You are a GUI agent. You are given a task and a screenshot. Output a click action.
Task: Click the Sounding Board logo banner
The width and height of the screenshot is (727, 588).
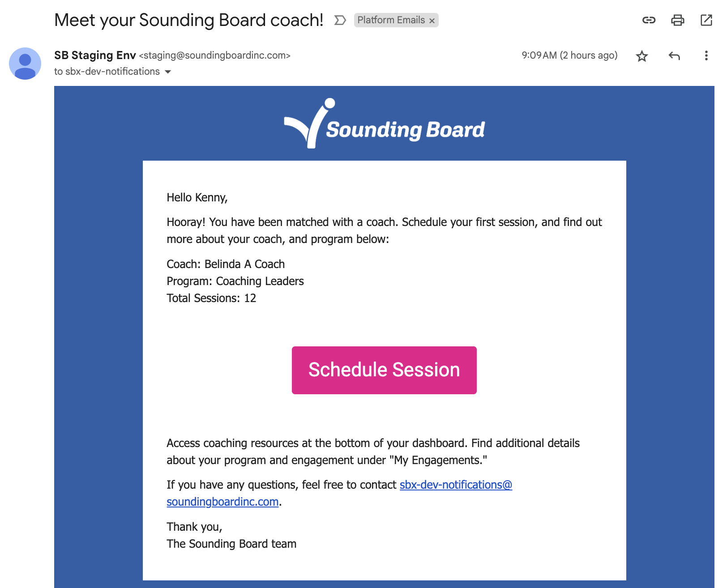(384, 124)
